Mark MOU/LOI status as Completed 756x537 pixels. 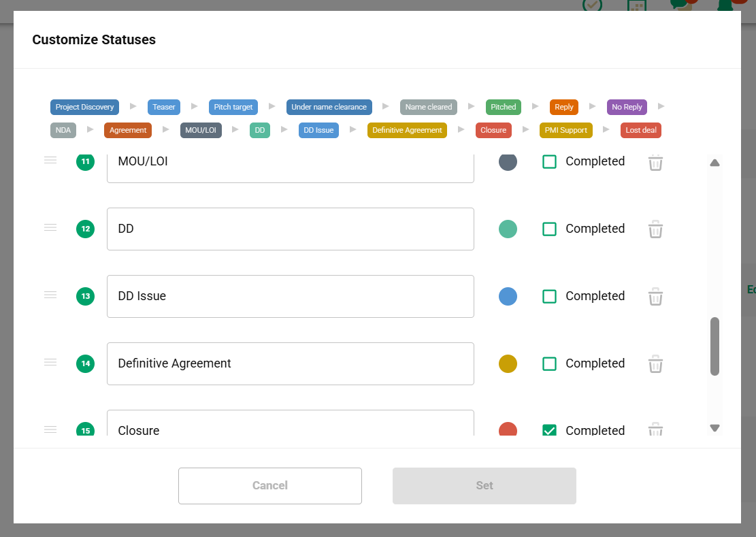tap(549, 161)
